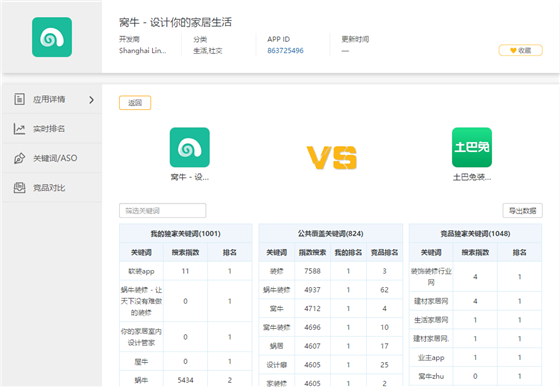The image size is (560, 387).
Task: Click the VS graphic between the apps
Action: [x=331, y=157]
